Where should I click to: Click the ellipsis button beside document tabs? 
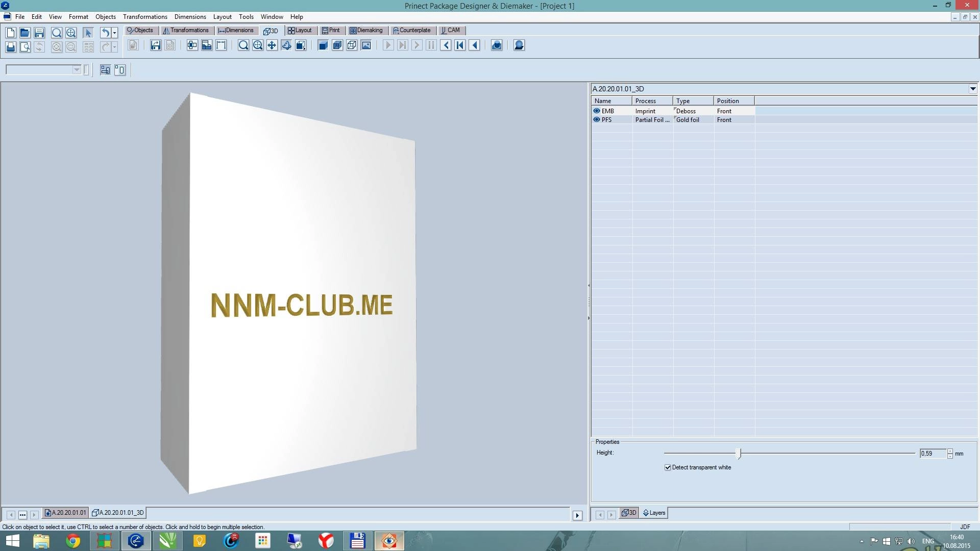[22, 515]
